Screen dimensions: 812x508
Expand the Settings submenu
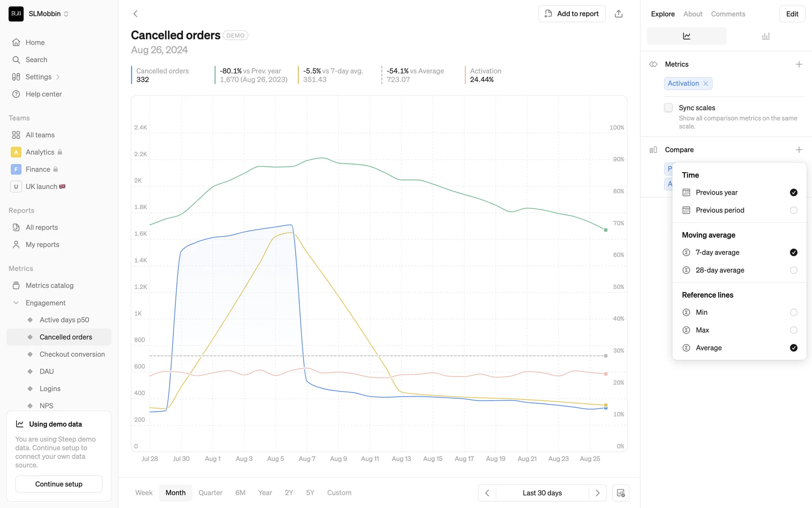58,77
